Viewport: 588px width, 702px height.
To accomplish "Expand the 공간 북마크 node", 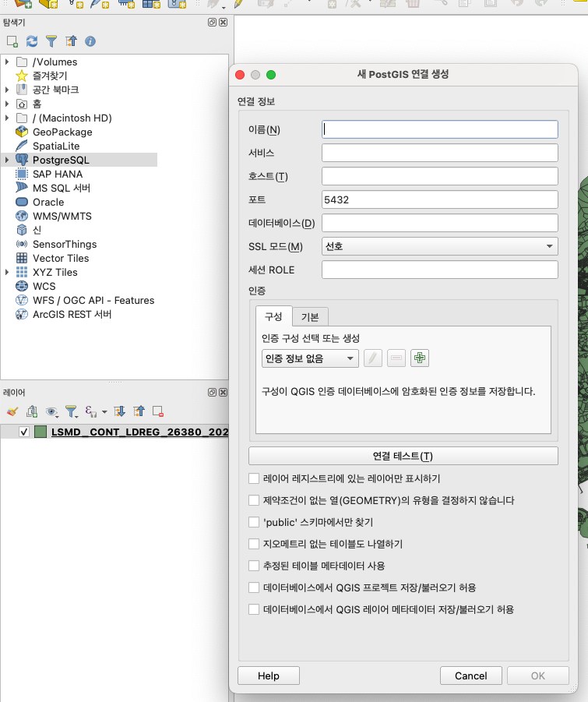I will 7,90.
